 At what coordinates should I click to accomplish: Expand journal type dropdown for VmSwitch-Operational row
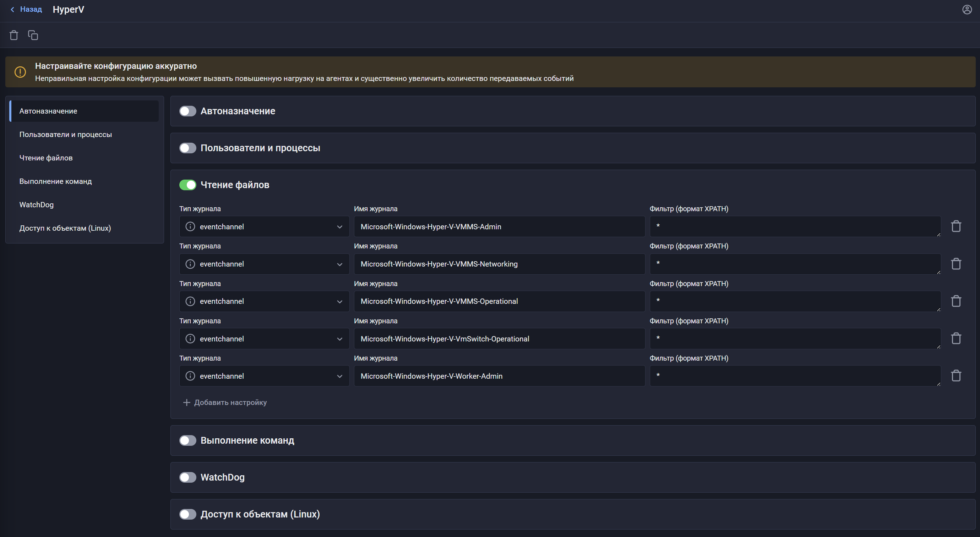340,339
